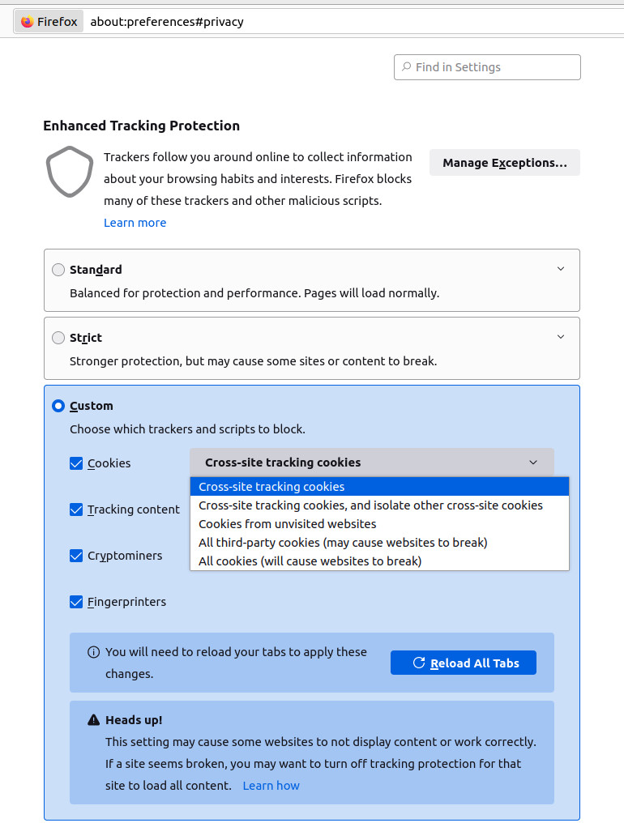
Task: Click the reload arrow icon on Reload All Tabs
Action: coord(419,662)
